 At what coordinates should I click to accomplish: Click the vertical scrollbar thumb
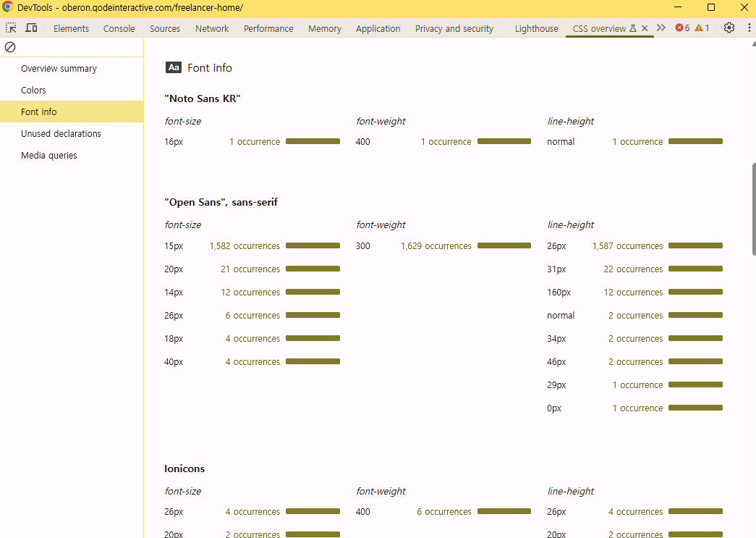tap(753, 209)
